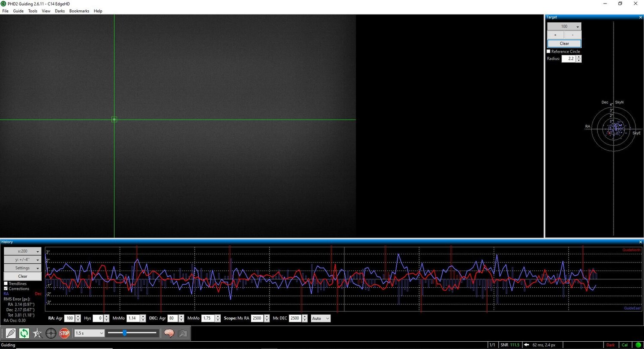Click the Hys value field

click(x=98, y=319)
